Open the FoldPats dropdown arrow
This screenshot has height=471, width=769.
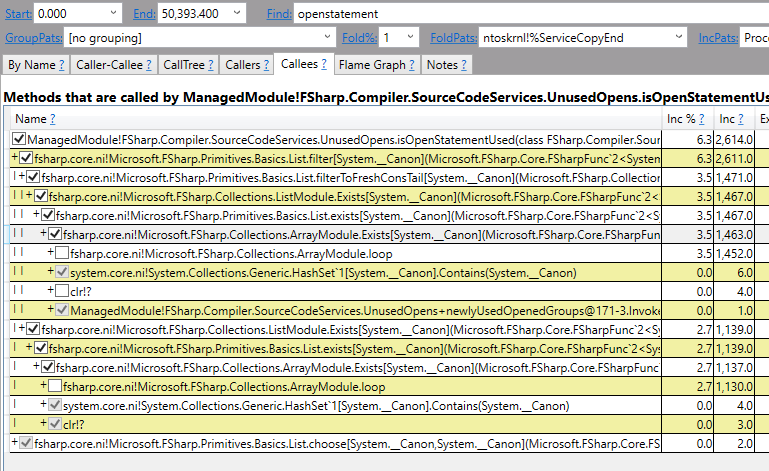coord(679,37)
